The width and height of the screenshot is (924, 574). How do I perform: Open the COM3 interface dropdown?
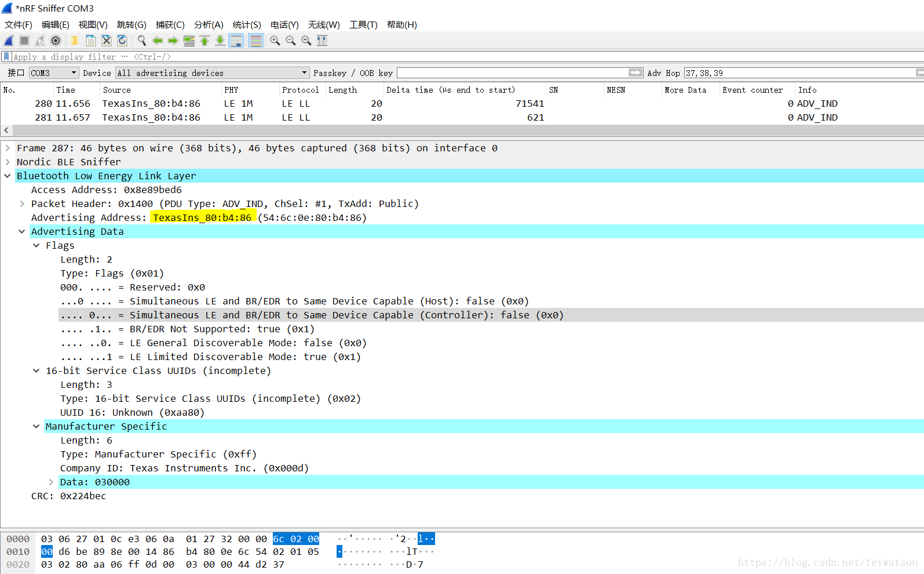54,72
